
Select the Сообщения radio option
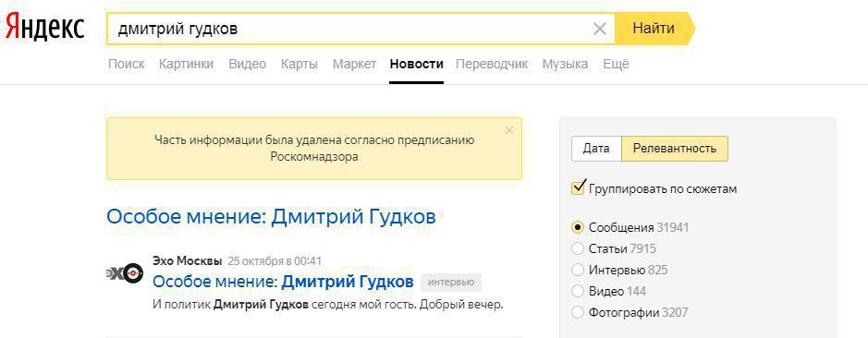(x=578, y=227)
